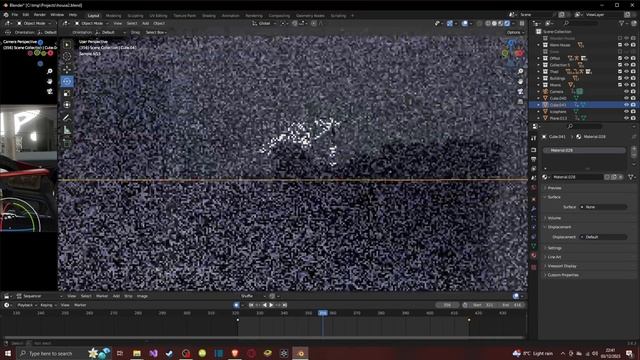
Task: Toggle eye icon for Office collection
Action: point(627,58)
